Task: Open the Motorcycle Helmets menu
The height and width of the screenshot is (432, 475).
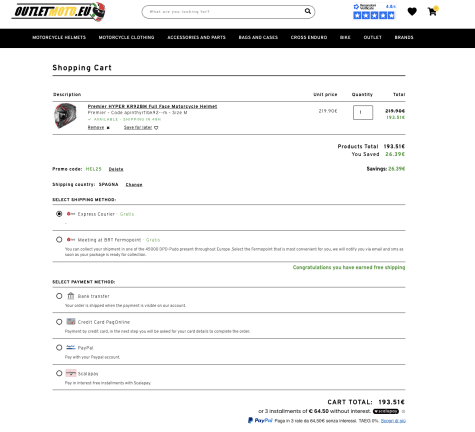Action: coord(59,38)
